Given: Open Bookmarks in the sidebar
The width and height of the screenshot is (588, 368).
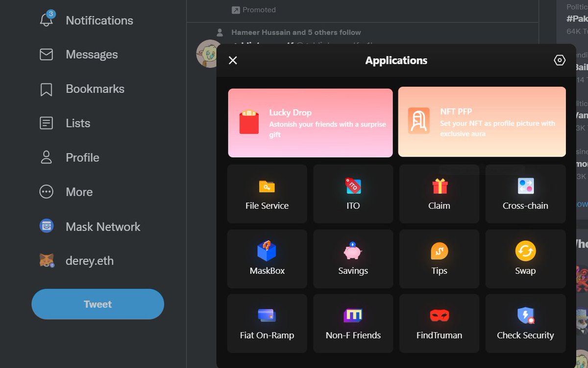Looking at the screenshot, I should pos(82,89).
